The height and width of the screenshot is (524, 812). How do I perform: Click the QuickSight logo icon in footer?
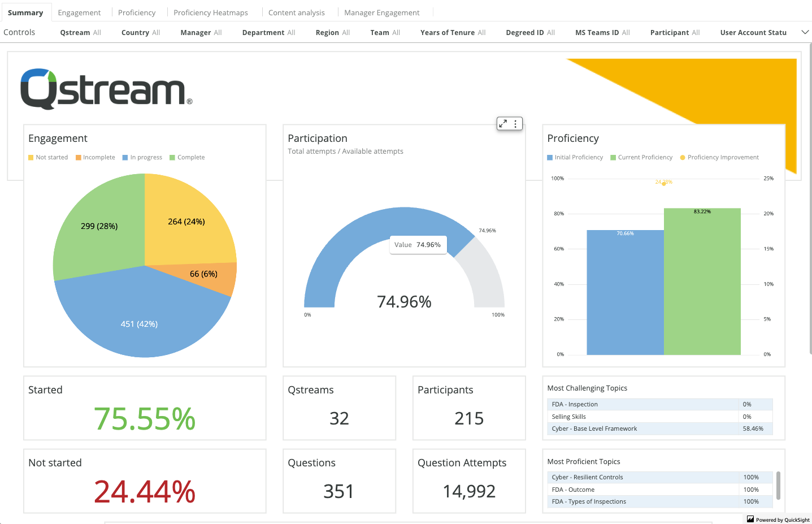pos(750,519)
